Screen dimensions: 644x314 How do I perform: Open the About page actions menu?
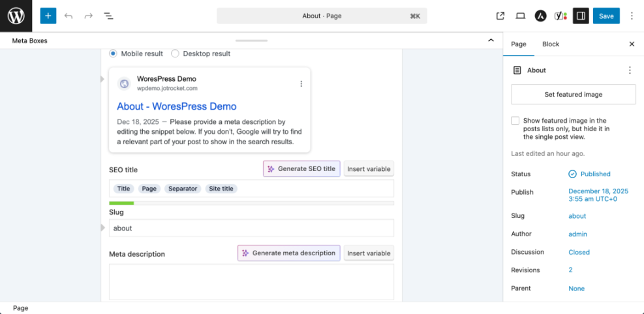(x=630, y=71)
